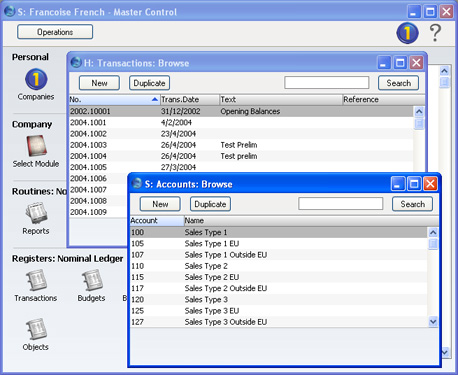Select transaction 2004.1001
Screen dimensions: 458x375
[241, 123]
